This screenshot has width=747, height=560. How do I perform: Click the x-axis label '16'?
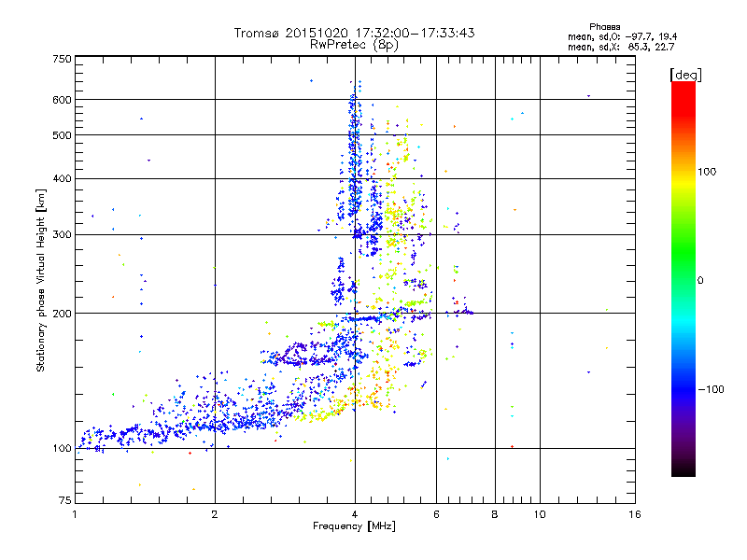point(635,514)
